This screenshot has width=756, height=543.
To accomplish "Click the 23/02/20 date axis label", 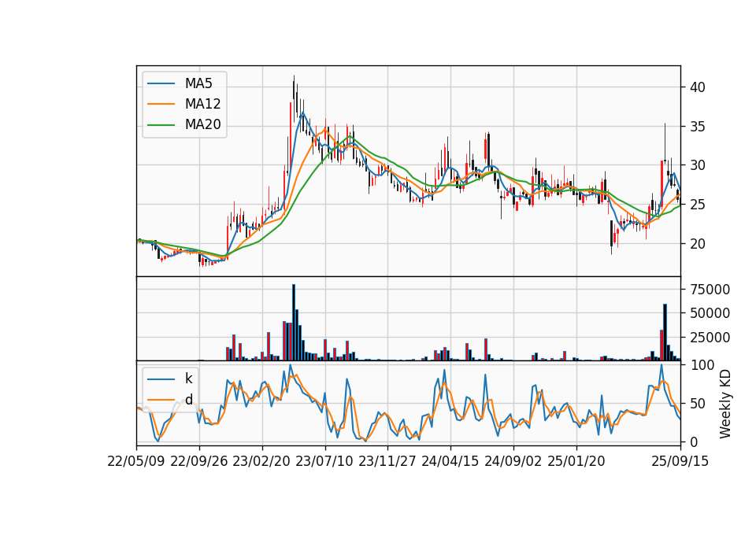I will [261, 461].
